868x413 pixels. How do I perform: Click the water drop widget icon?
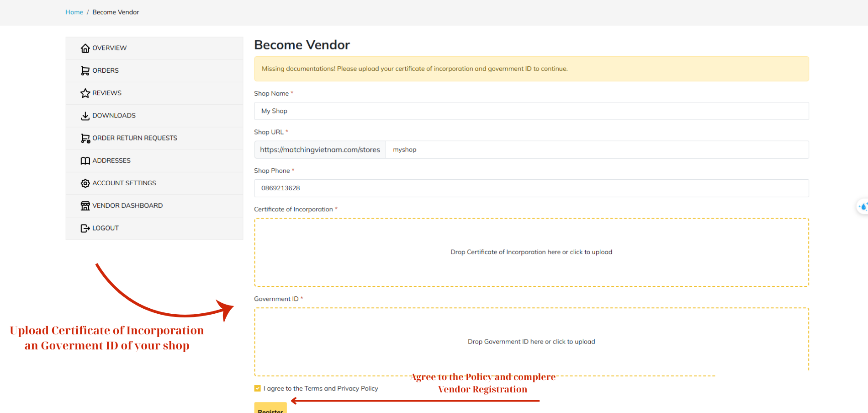point(863,207)
